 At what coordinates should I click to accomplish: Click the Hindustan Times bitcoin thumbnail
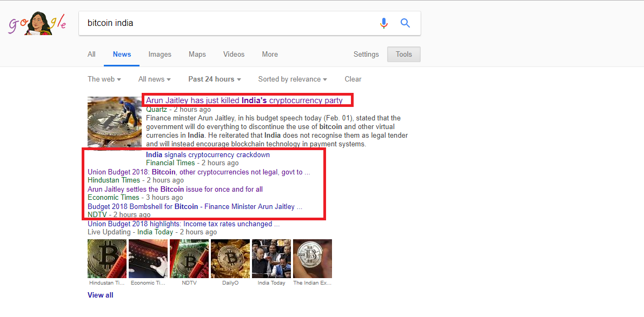[x=107, y=259]
